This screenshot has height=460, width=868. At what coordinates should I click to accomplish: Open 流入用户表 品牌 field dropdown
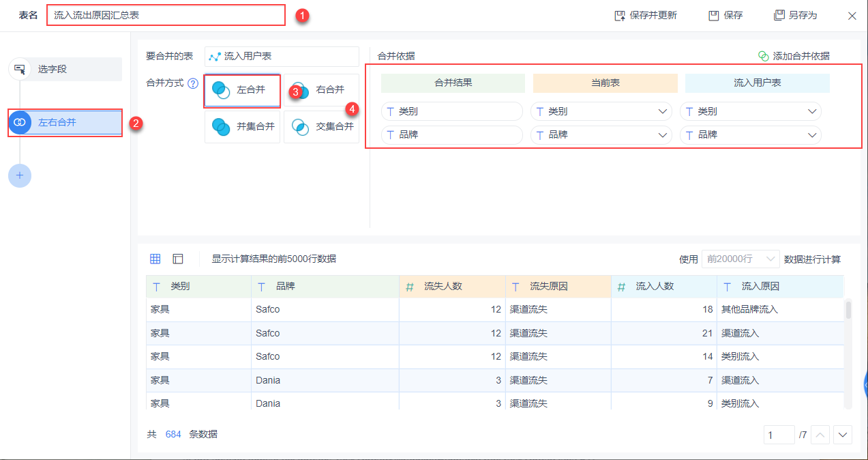coord(812,135)
